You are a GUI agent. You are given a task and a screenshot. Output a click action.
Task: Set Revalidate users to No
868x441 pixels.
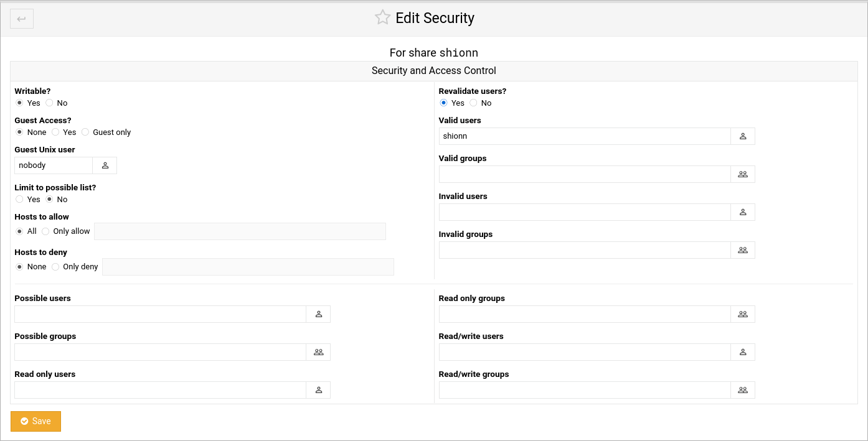(473, 103)
